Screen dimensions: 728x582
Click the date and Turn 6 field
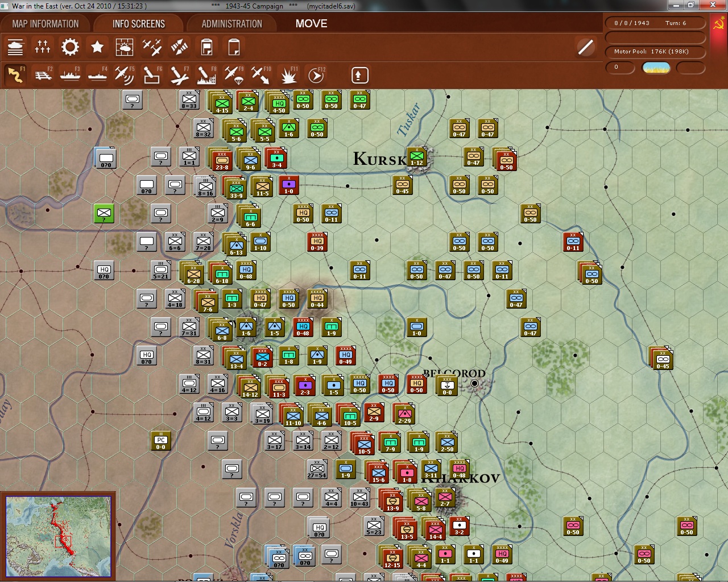655,23
